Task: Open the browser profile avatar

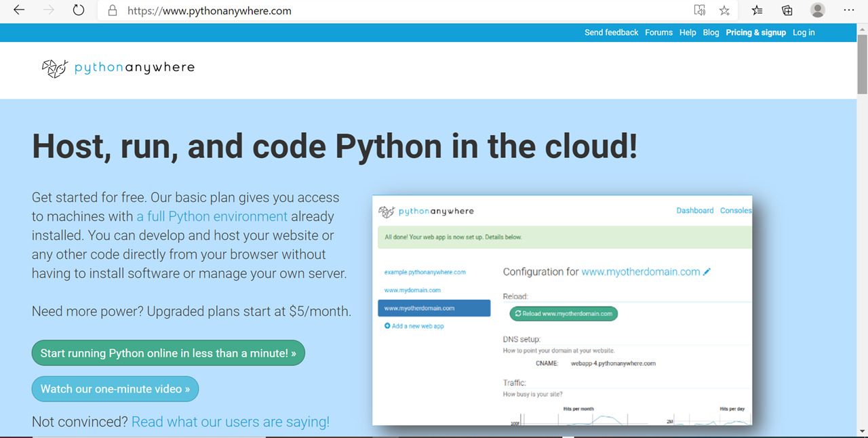Action: 818,10
